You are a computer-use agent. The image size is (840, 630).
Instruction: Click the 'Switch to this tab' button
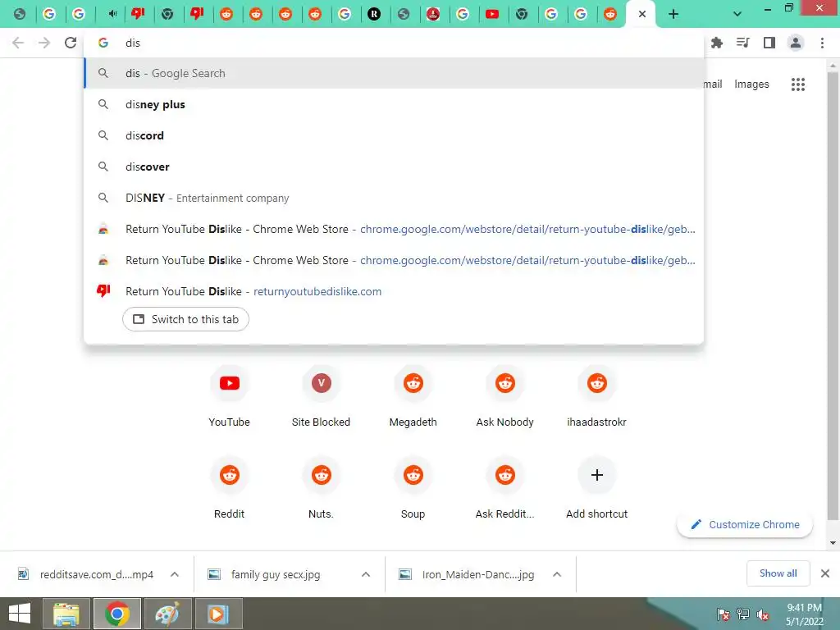click(185, 319)
